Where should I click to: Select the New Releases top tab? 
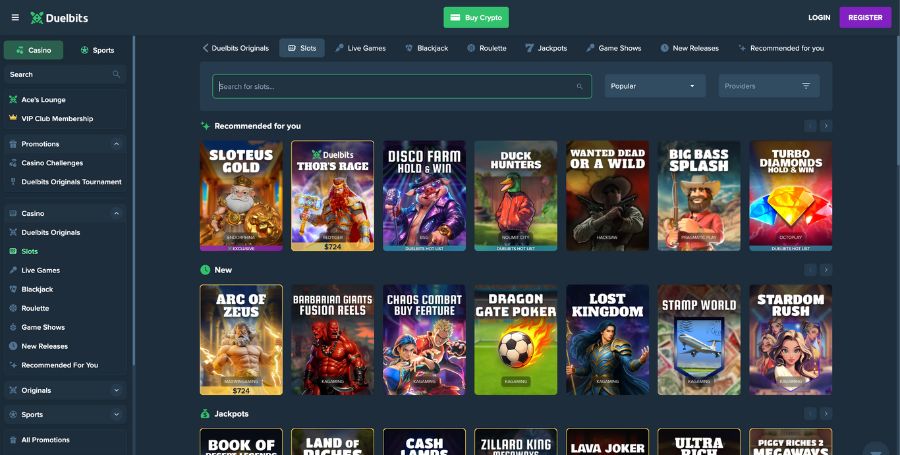click(689, 48)
